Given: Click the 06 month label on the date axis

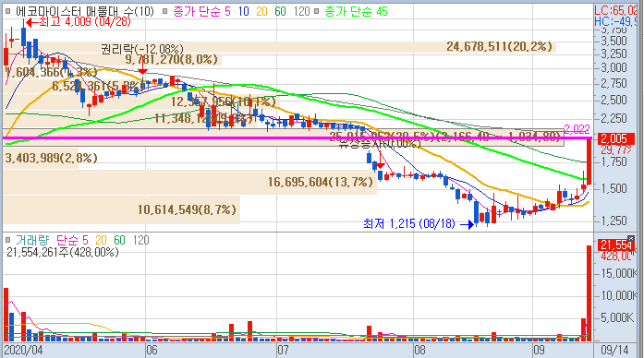Looking at the screenshot, I should (152, 350).
